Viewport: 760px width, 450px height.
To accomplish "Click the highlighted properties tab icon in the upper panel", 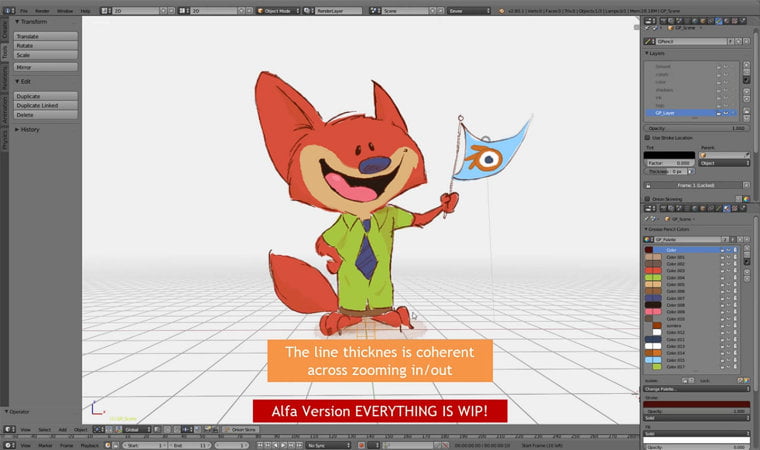I will tap(719, 21).
